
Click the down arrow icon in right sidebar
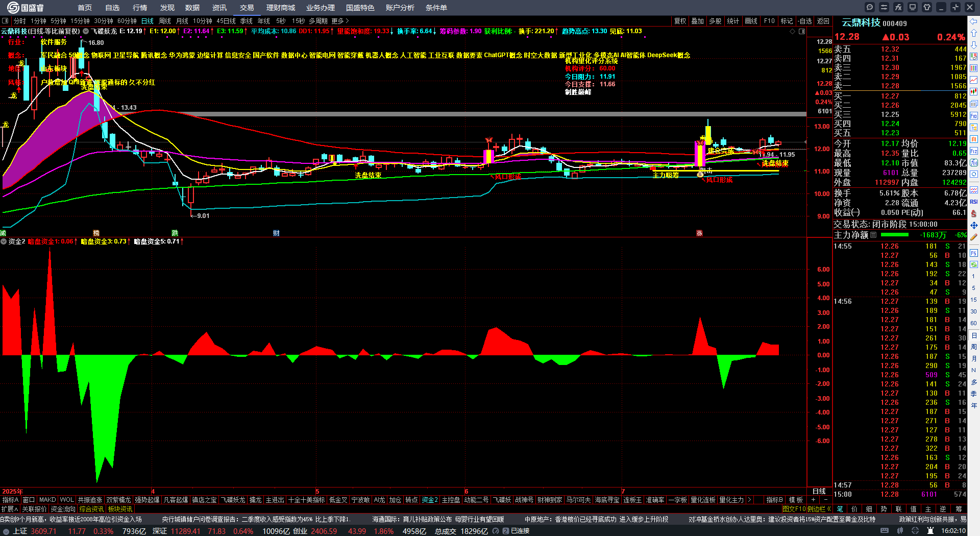(x=974, y=44)
